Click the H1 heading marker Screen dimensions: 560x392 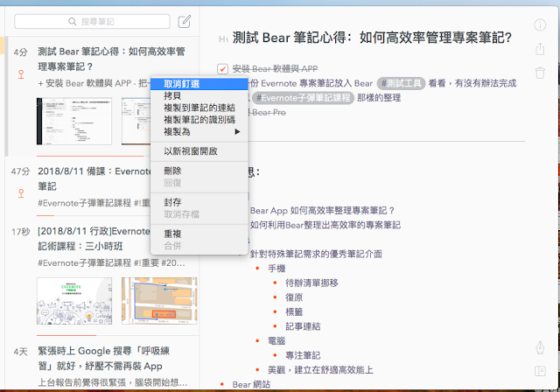[223, 38]
